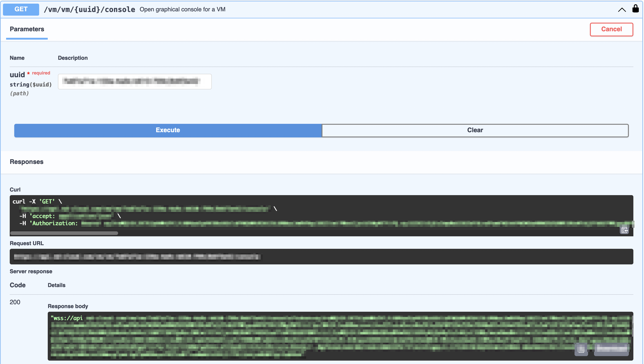Focus the uuid input field

[x=134, y=81]
